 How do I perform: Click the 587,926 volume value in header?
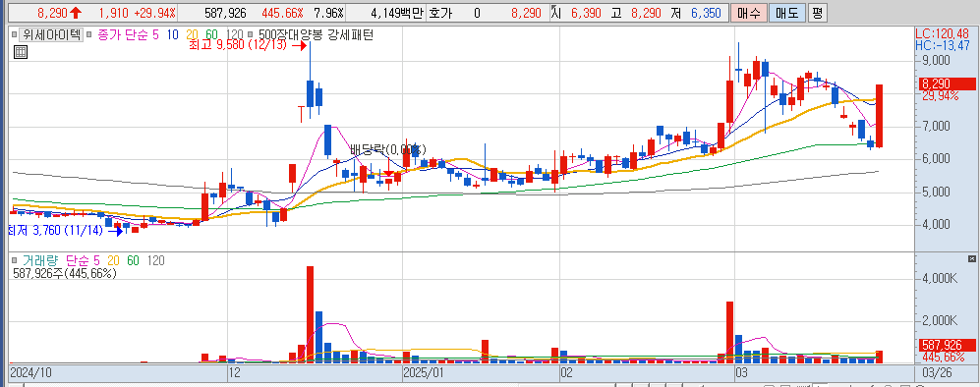click(225, 13)
